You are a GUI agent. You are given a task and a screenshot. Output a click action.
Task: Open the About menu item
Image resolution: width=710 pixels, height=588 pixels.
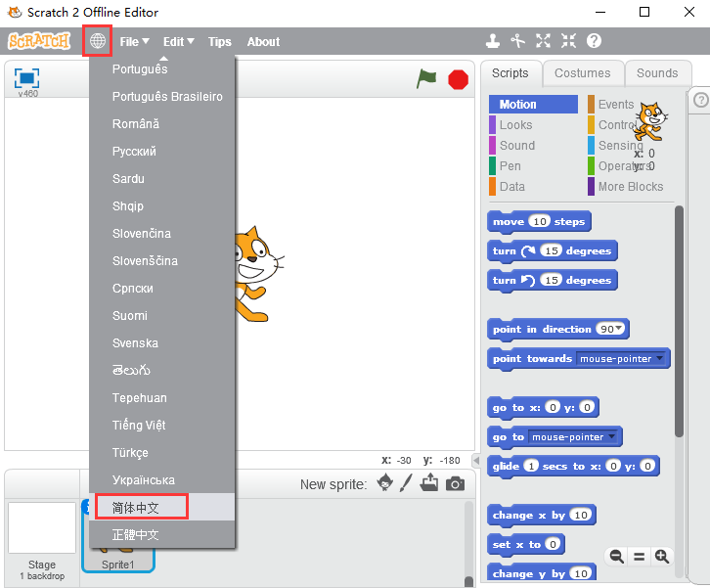(263, 42)
